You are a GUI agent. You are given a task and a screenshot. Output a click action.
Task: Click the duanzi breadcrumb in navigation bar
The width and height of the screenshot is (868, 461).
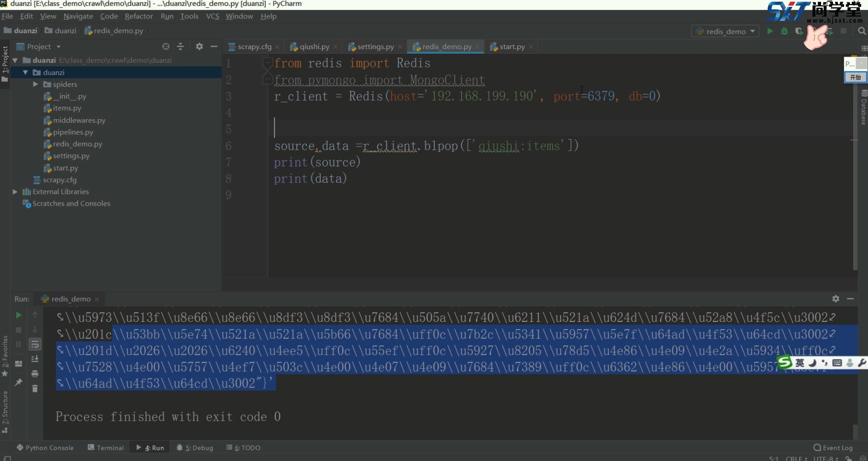point(65,31)
